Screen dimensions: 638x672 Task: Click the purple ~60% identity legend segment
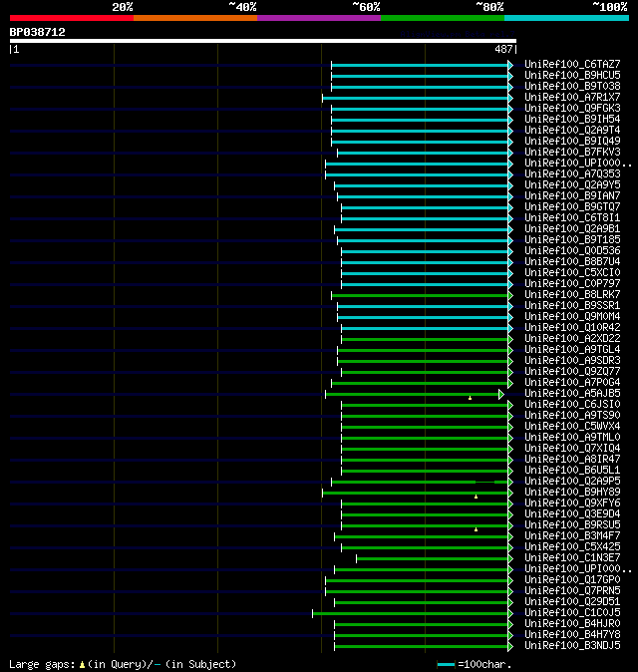pyautogui.click(x=319, y=18)
